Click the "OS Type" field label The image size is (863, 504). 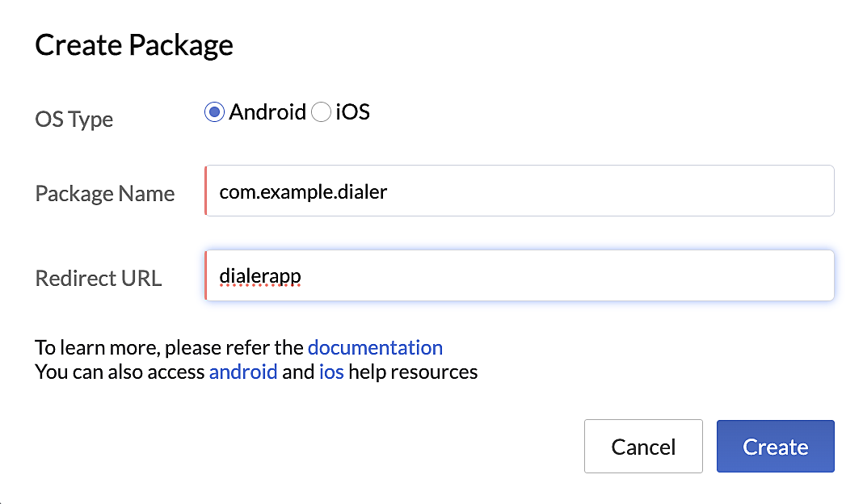(x=74, y=120)
